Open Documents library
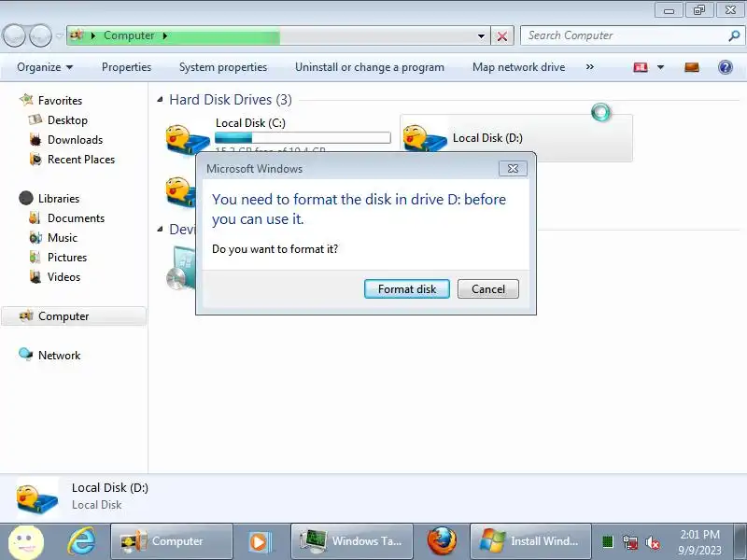Screen dimensions: 747x560 coord(76,218)
